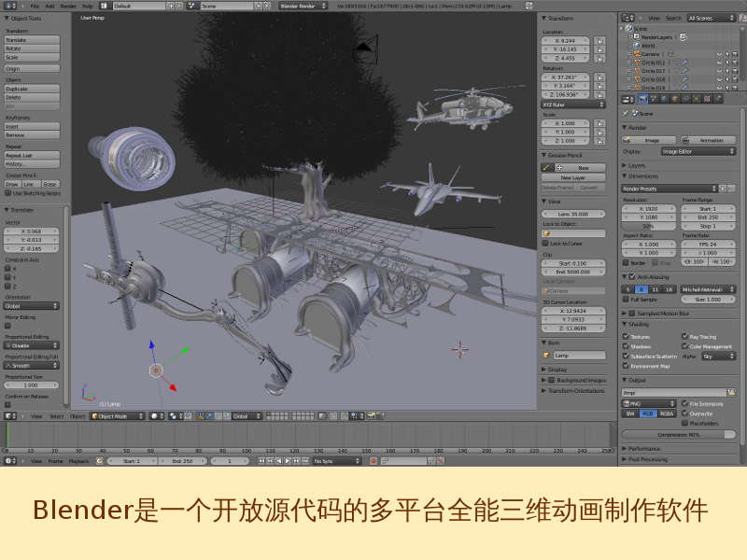This screenshot has width=747, height=560.
Task: Open the Object properties tab icon
Action: click(675, 99)
